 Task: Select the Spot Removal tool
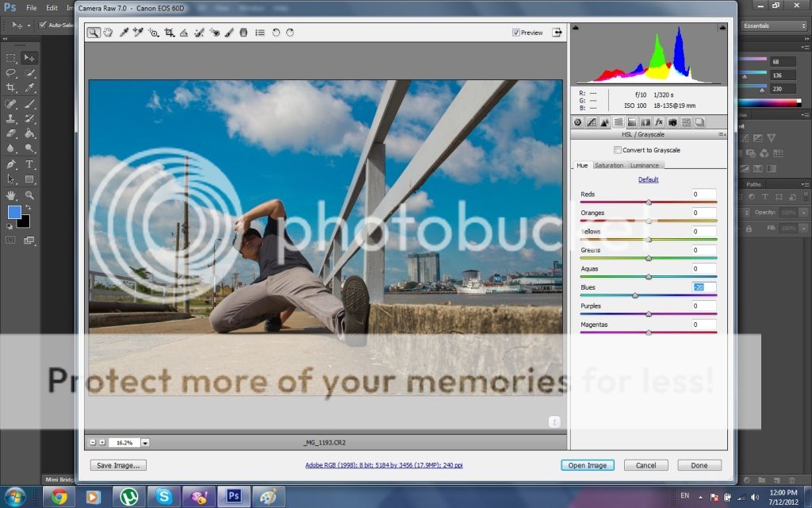(199, 33)
